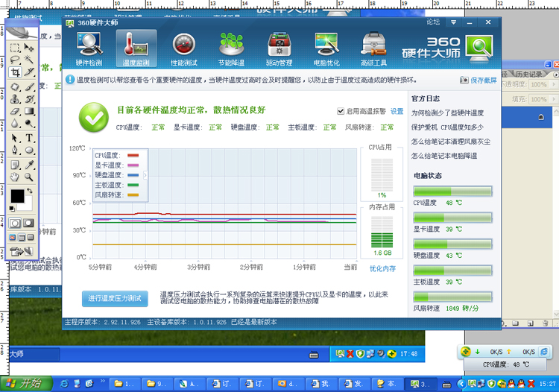Open the 电脑优化 tab
Viewport: 559px width, 392px height.
326,48
